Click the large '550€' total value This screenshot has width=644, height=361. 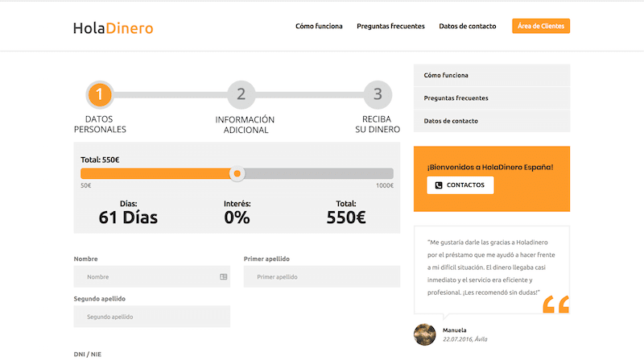[346, 218]
